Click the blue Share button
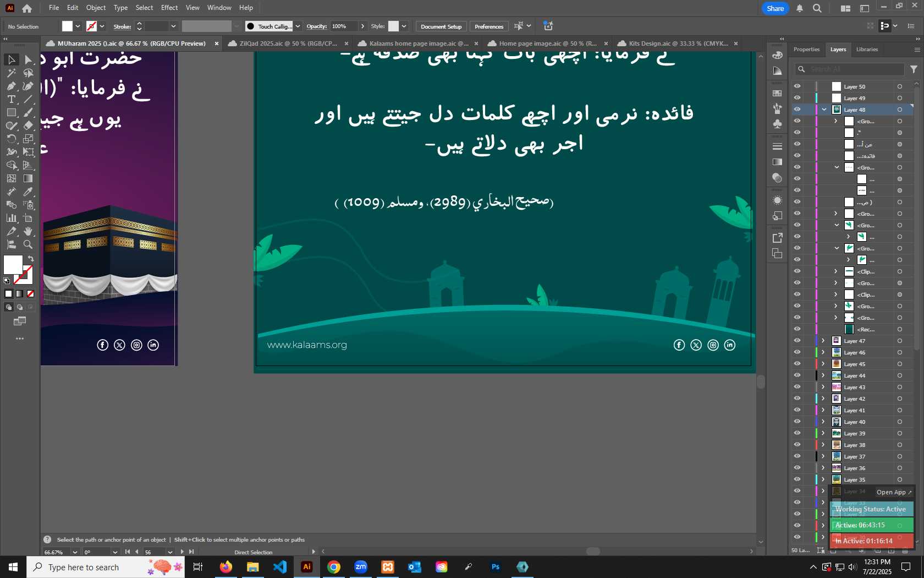The height and width of the screenshot is (578, 924). [775, 8]
